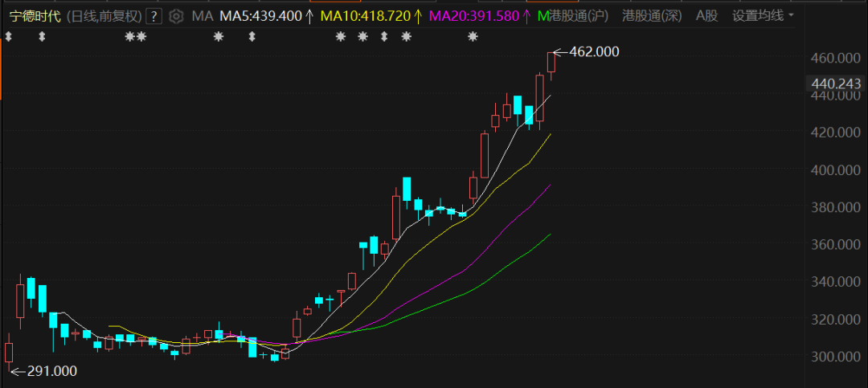This screenshot has height=388, width=868.
Task: Click the 宁德时代 stock name
Action: click(x=35, y=16)
